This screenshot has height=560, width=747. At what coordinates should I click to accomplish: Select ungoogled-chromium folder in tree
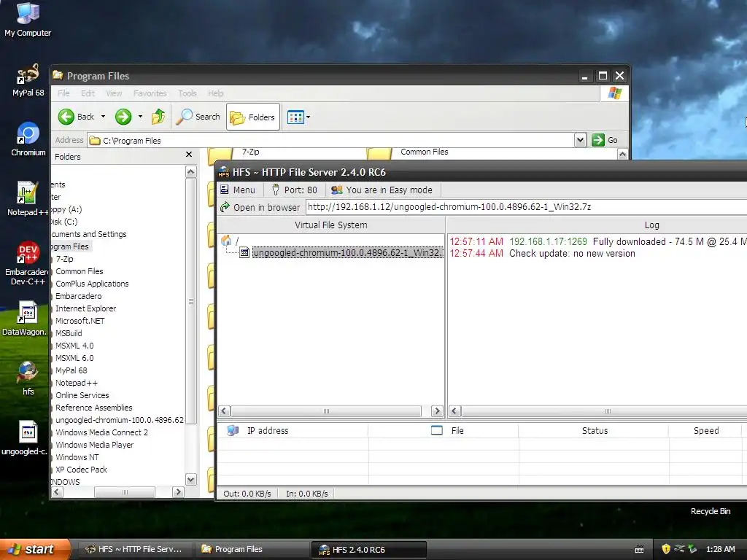point(119,419)
